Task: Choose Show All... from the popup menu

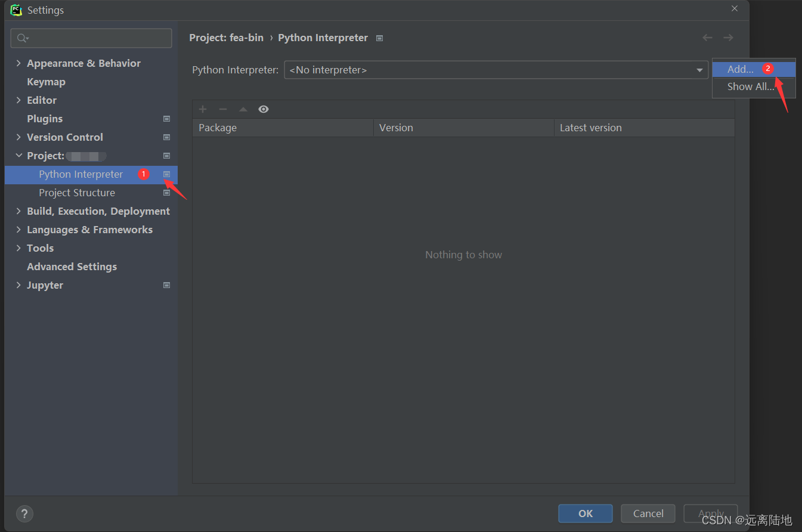Action: 754,86
